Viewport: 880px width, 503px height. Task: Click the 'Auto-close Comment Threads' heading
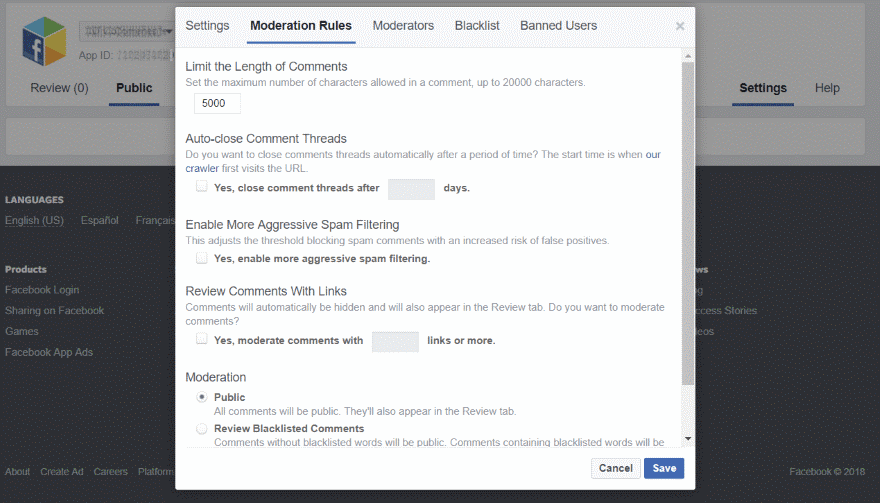[266, 139]
